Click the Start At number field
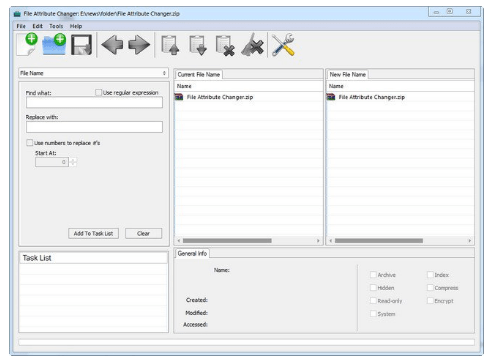This screenshot has height=363, width=492. tap(52, 162)
